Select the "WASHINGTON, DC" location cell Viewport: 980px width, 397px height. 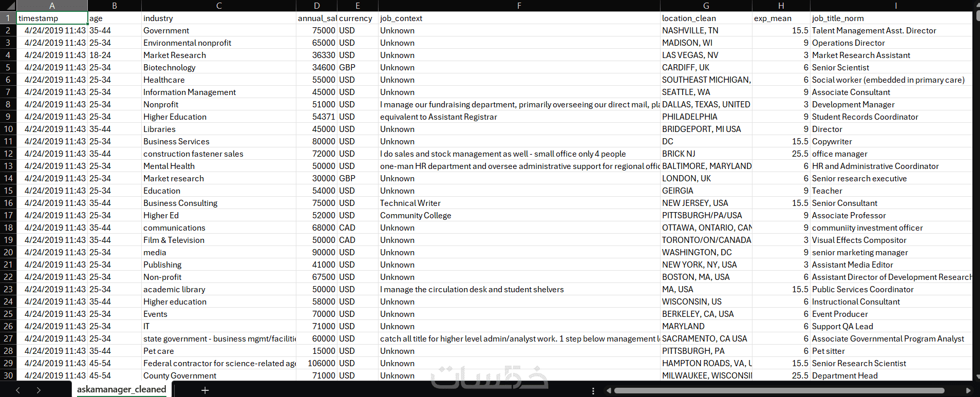tap(706, 252)
